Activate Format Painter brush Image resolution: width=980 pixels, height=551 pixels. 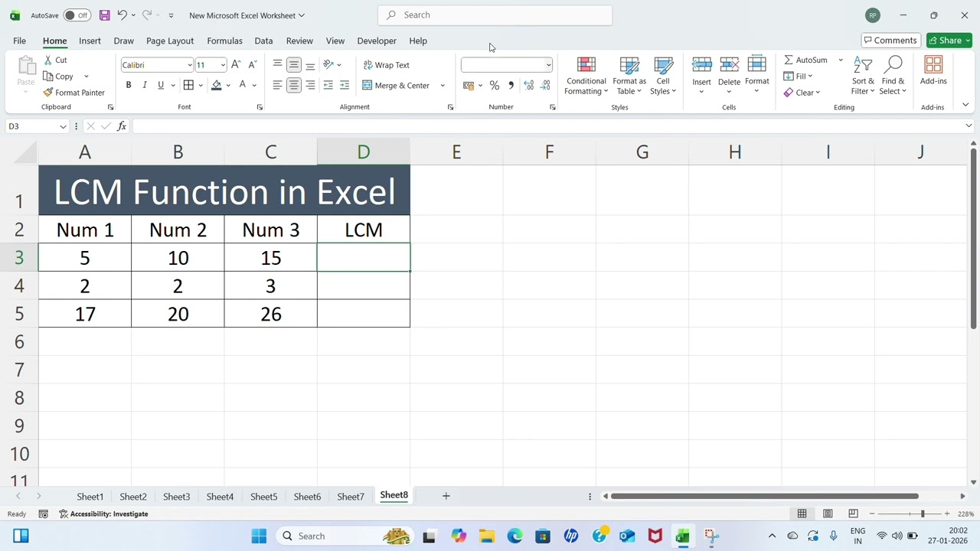[48, 93]
